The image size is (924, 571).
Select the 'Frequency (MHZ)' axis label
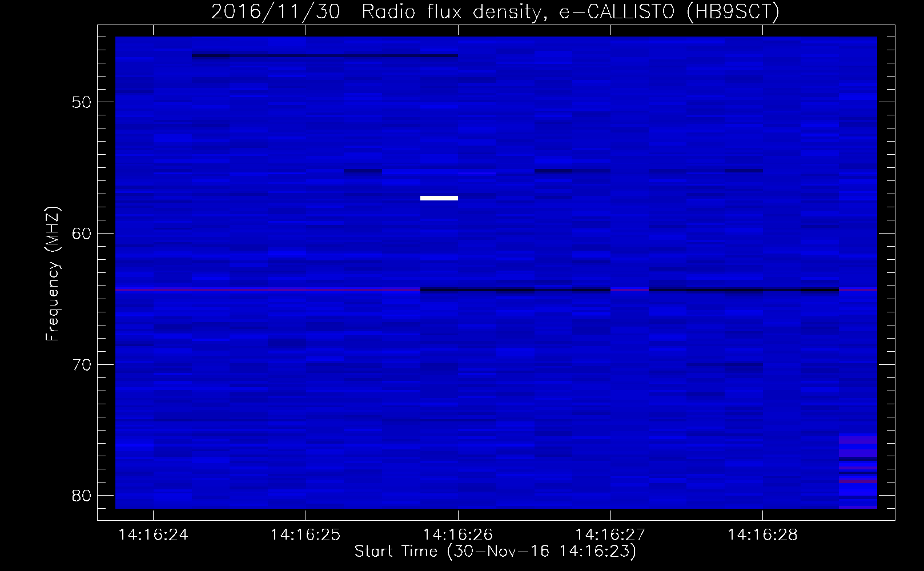click(x=53, y=274)
